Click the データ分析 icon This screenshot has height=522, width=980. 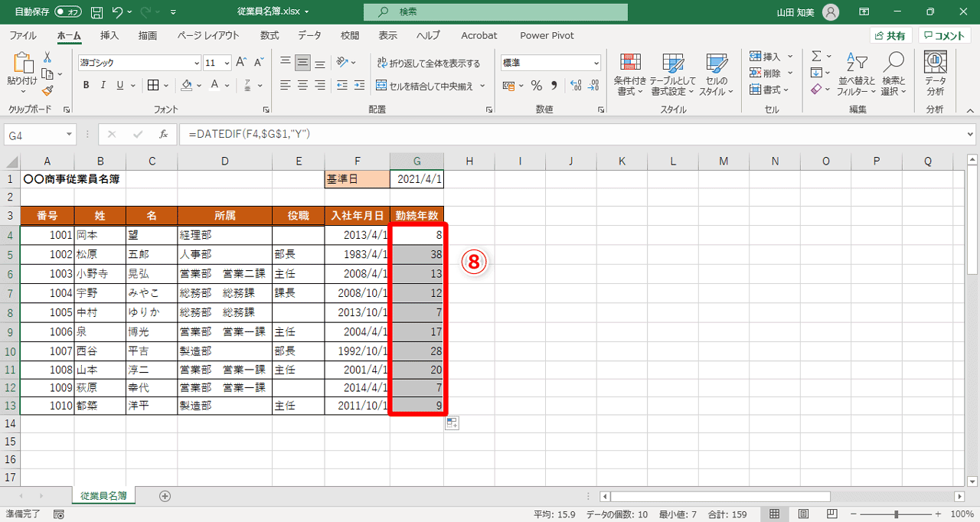934,74
